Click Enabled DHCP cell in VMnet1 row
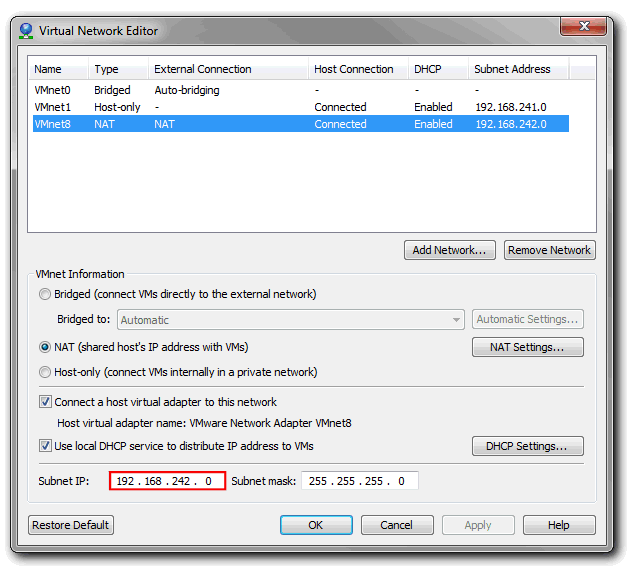Image resolution: width=628 pixels, height=569 pixels. coord(433,107)
